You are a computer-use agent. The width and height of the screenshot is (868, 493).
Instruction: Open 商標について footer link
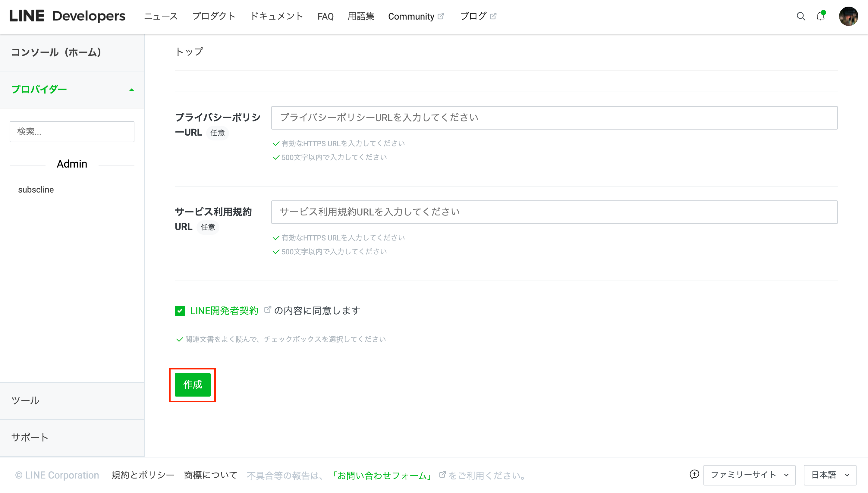(210, 475)
